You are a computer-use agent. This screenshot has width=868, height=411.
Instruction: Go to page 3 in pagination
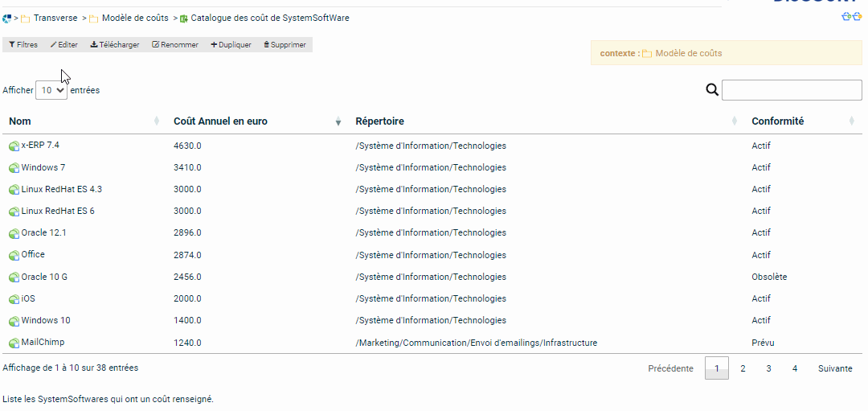coord(769,368)
